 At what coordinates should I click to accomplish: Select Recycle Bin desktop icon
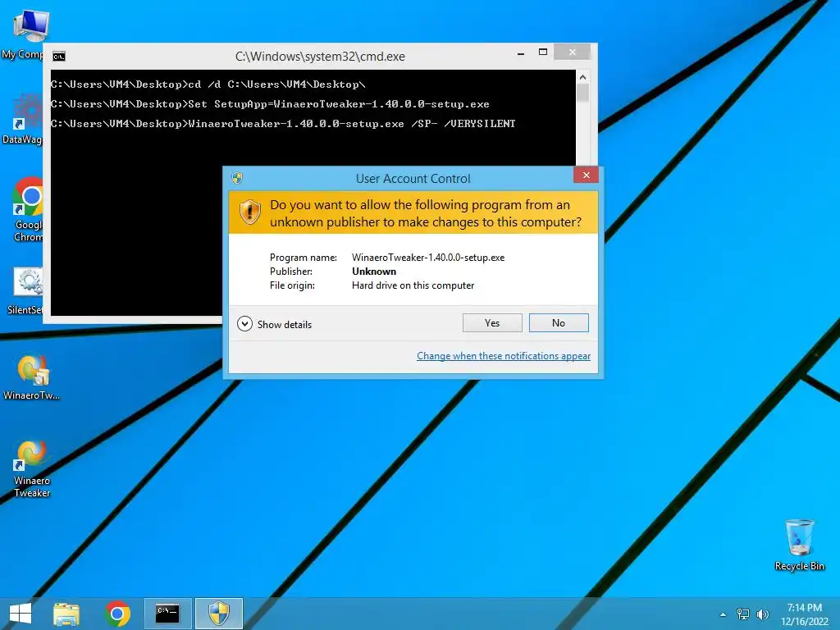[x=799, y=545]
